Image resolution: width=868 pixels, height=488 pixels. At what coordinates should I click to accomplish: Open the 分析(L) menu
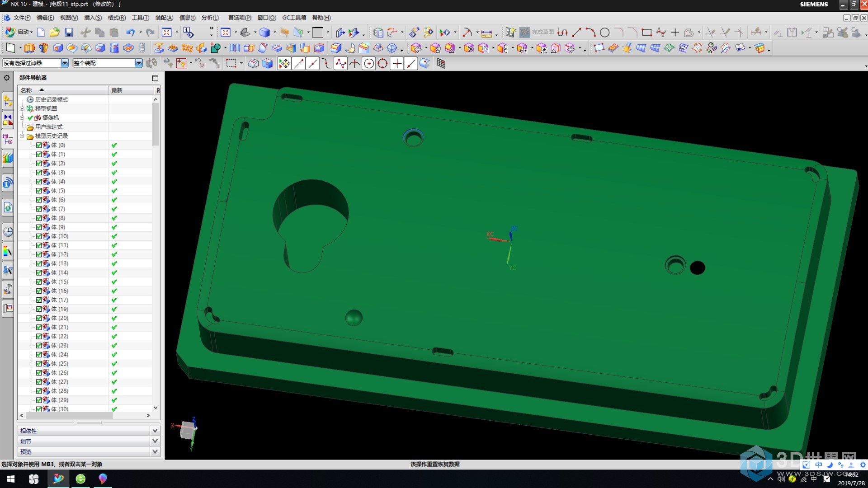point(210,18)
